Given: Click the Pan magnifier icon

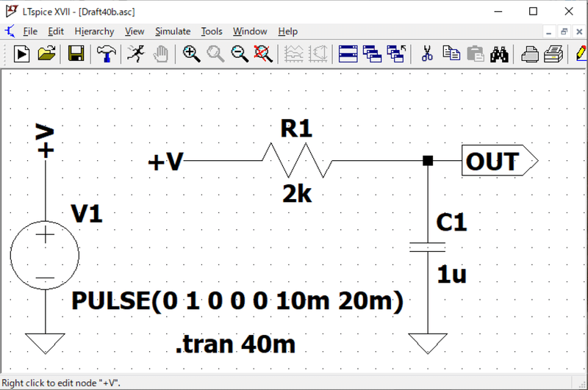Looking at the screenshot, I should coord(215,54).
